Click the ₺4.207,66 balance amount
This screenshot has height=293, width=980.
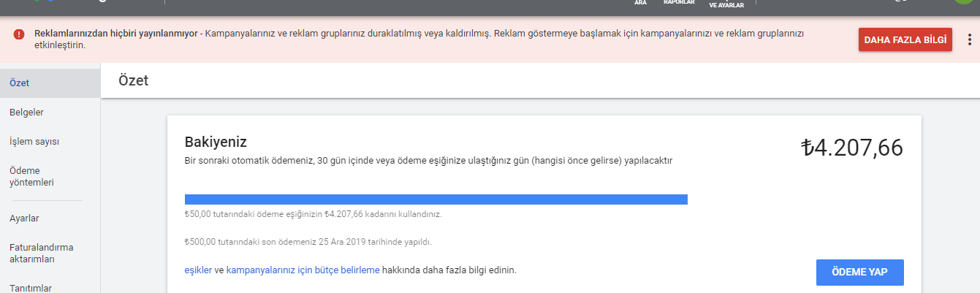click(x=852, y=148)
